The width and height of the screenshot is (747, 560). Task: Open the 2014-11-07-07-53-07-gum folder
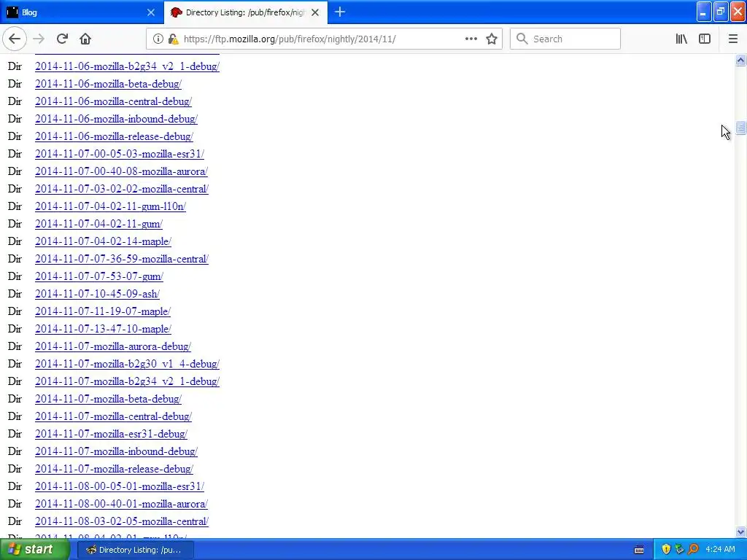click(x=99, y=276)
